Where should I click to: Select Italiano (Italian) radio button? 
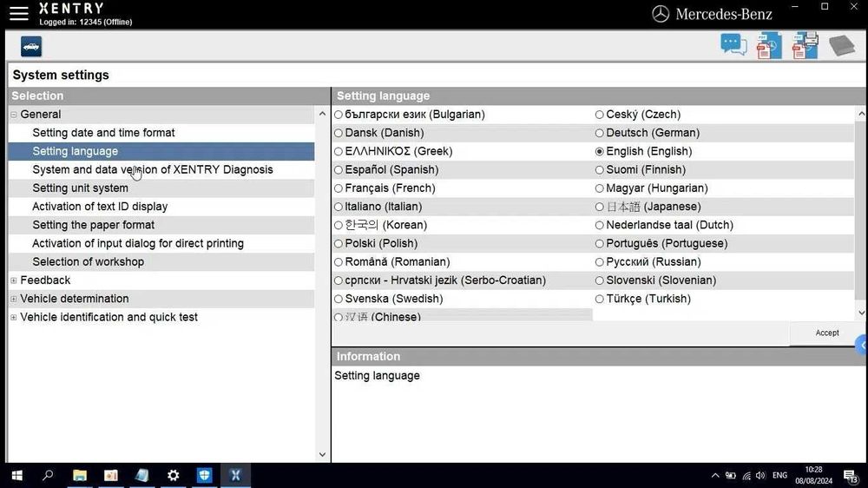(339, 207)
